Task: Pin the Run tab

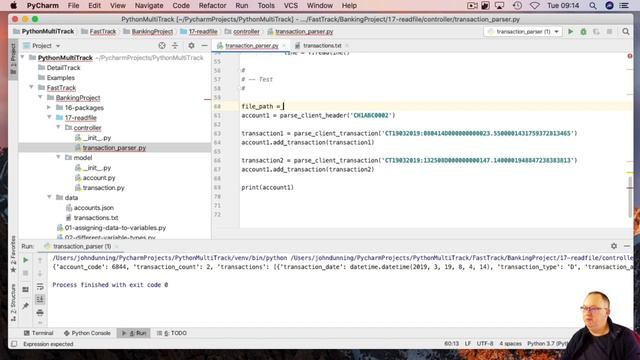Action: click(25, 306)
